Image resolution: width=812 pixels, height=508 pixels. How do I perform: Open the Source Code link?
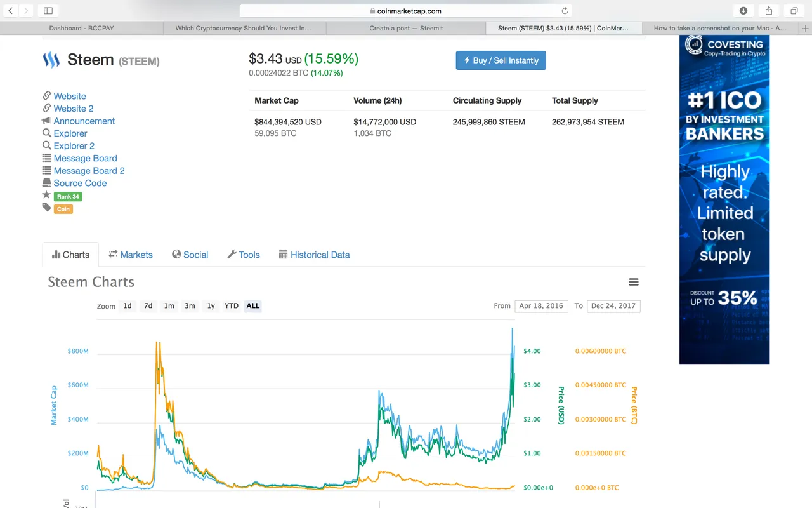[80, 183]
